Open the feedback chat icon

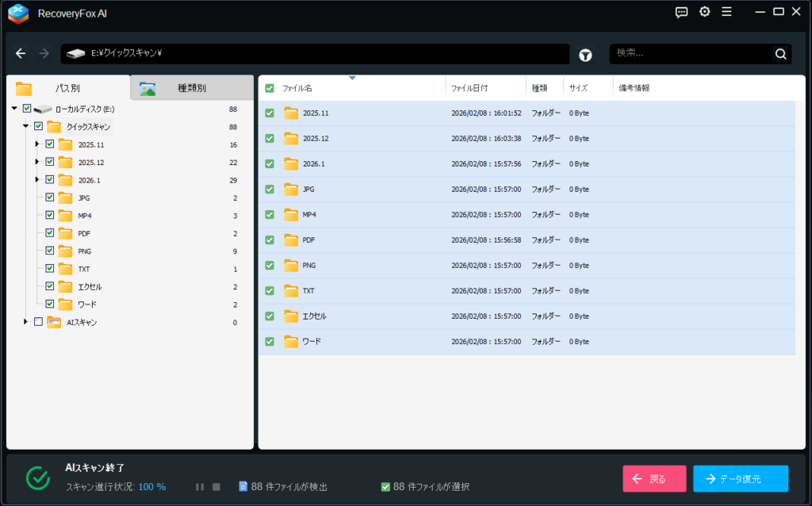pyautogui.click(x=681, y=12)
